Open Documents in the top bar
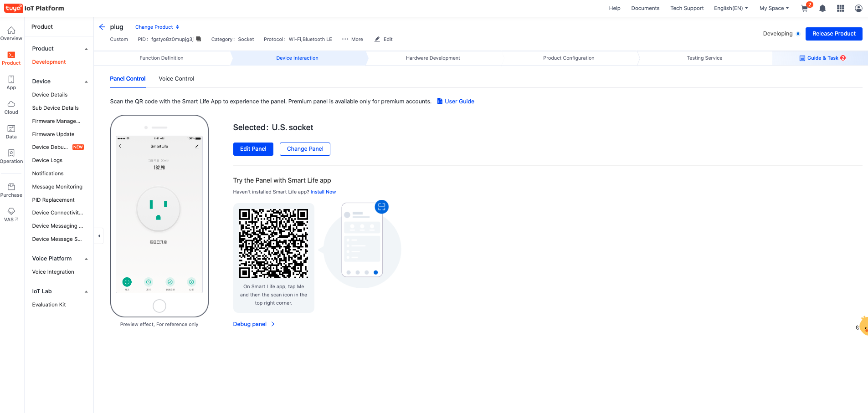Viewport: 868px width, 413px height. pos(645,8)
